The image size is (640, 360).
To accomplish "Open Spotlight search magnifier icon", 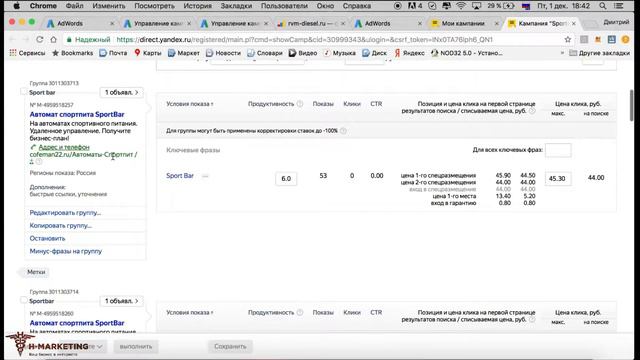I will pos(602,6).
